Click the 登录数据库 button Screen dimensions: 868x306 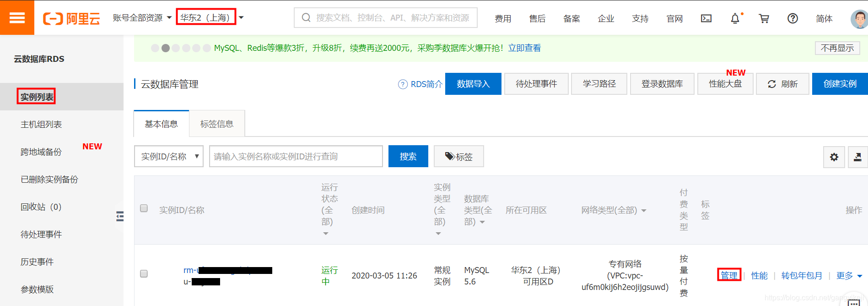coord(662,84)
